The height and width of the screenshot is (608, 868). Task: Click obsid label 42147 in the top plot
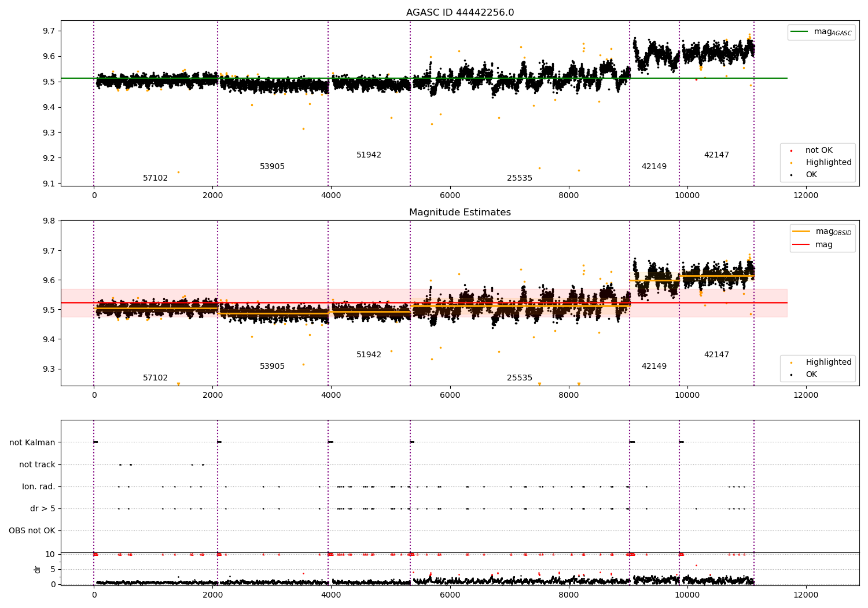click(716, 155)
